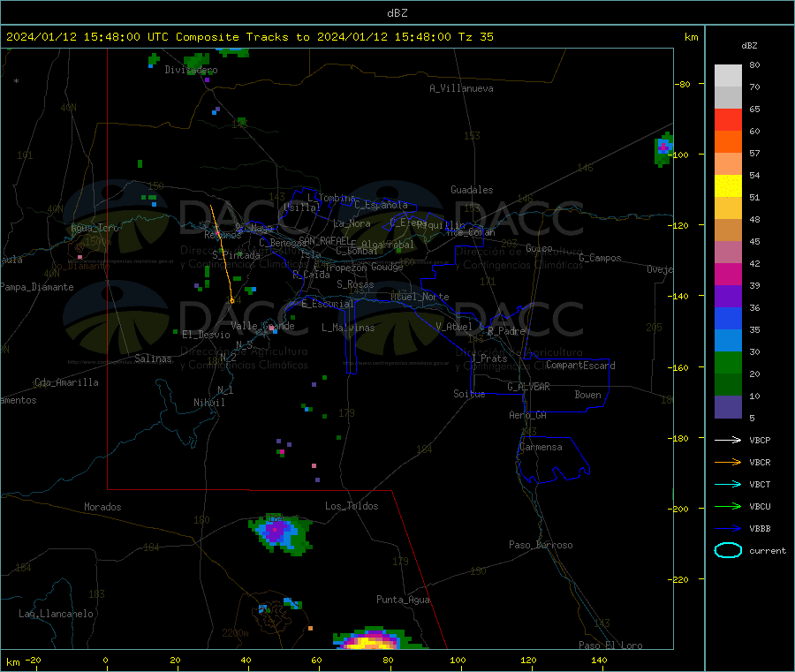Image resolution: width=795 pixels, height=672 pixels.
Task: Click the 80 km X-axis tick label
Action: 388,661
